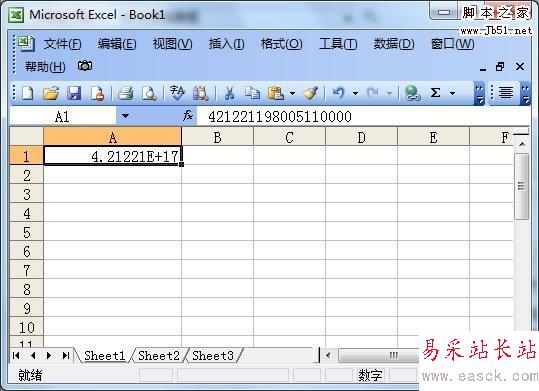Viewport: 539px width, 391px height.
Task: Click the workbook icon left of File menu
Action: 26,43
